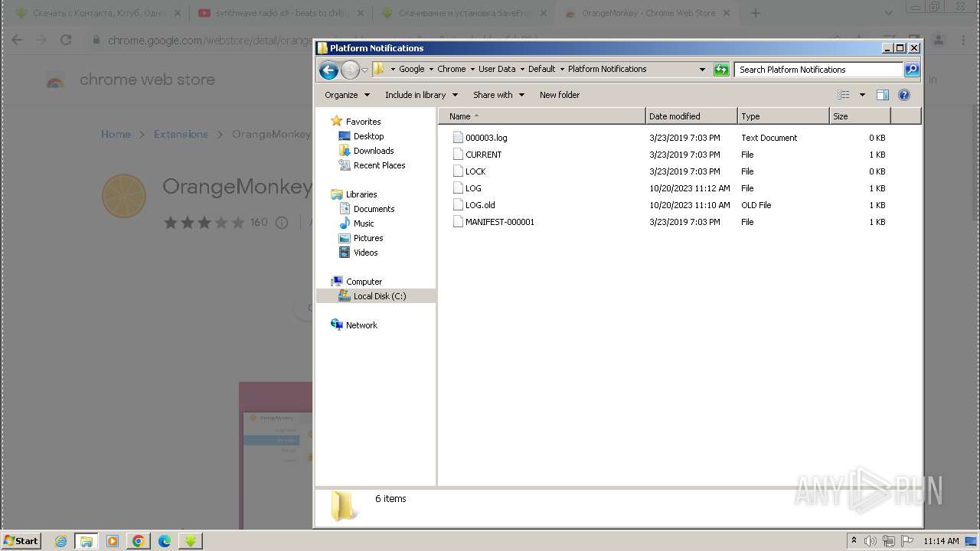Open Music library
Image resolution: width=980 pixels, height=551 pixels.
(x=364, y=223)
